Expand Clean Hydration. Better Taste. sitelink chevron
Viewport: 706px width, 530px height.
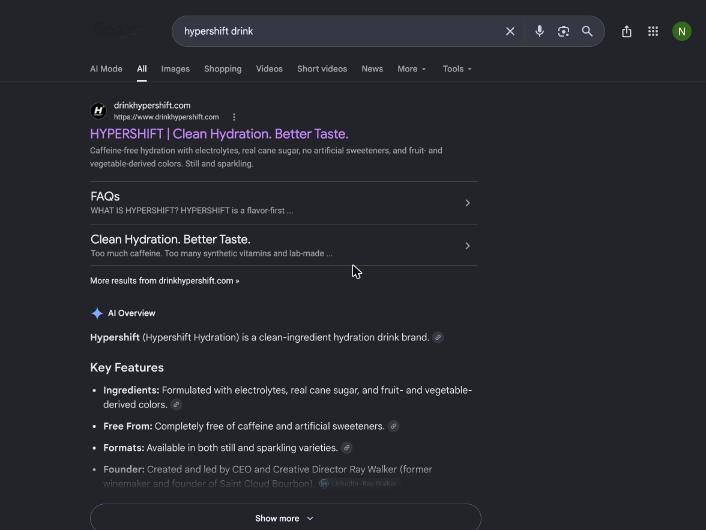[x=467, y=246]
